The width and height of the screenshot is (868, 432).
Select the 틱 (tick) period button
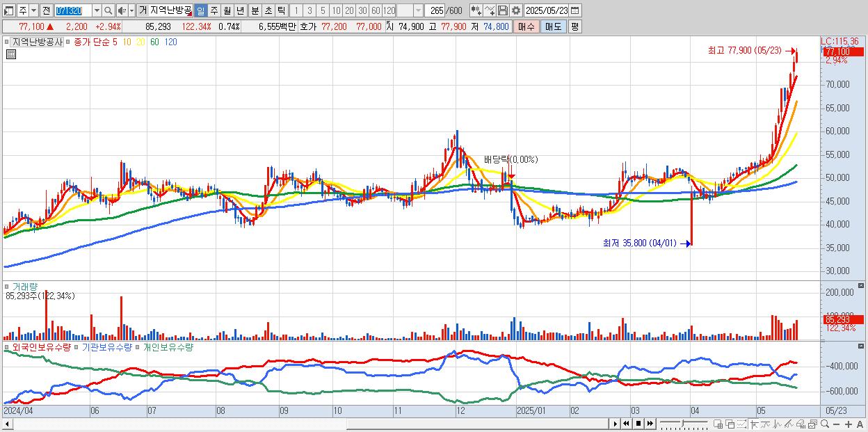(281, 10)
